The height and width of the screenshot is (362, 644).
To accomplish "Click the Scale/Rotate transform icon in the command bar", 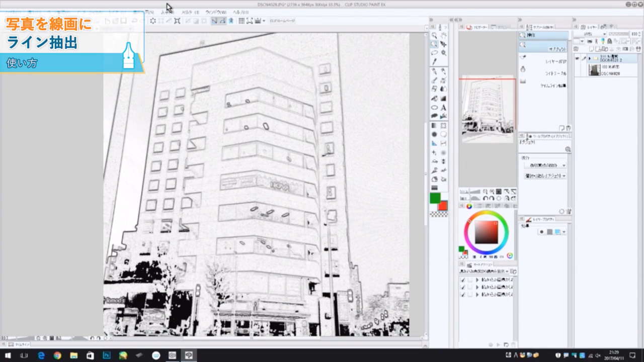I will click(x=177, y=21).
